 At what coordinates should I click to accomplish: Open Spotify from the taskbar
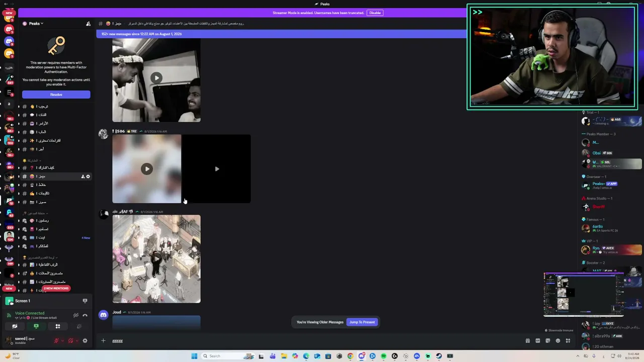383,356
